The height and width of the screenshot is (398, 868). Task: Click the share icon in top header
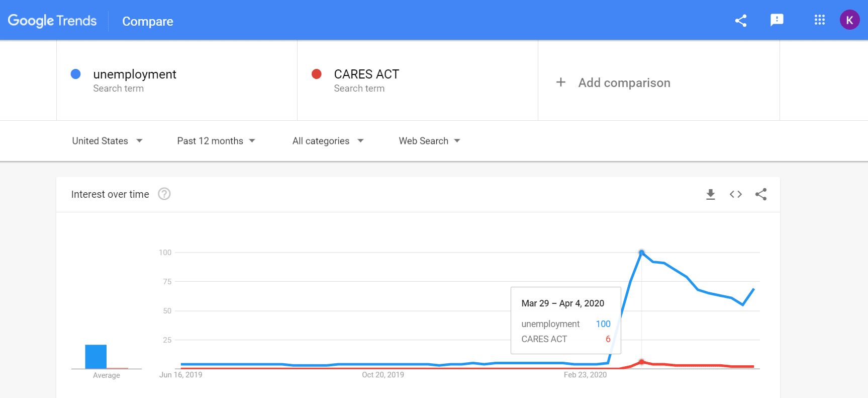740,21
